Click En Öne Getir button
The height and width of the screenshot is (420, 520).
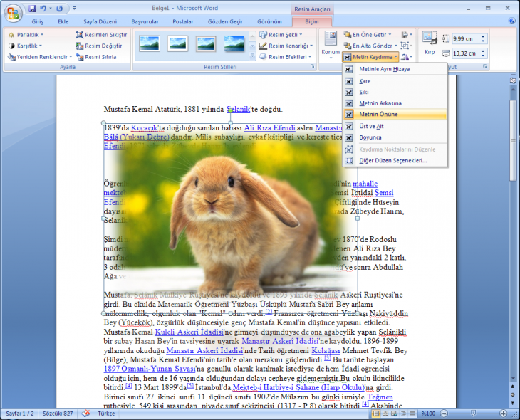[x=368, y=35]
